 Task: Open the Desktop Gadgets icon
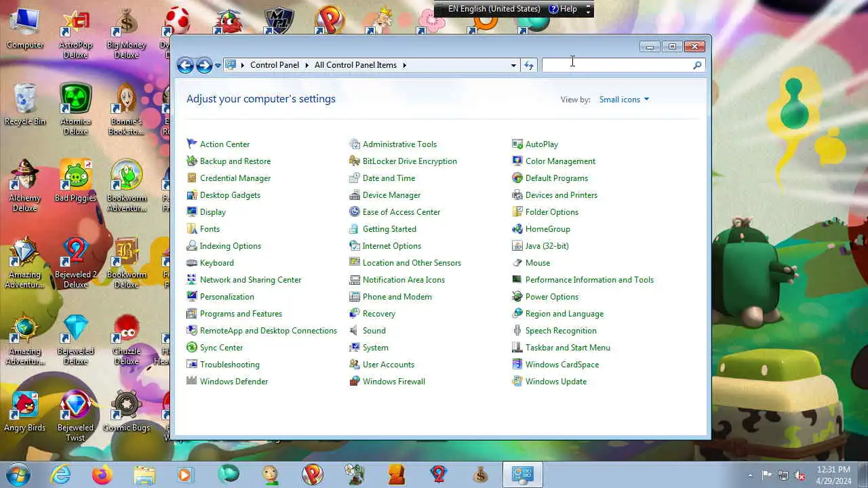(x=192, y=195)
